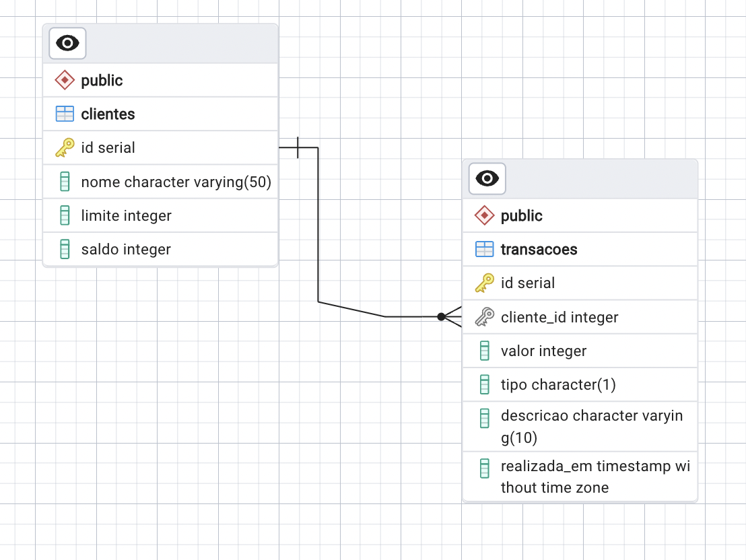The image size is (746, 560).
Task: Click the table icon next to clientes
Action: [65, 114]
